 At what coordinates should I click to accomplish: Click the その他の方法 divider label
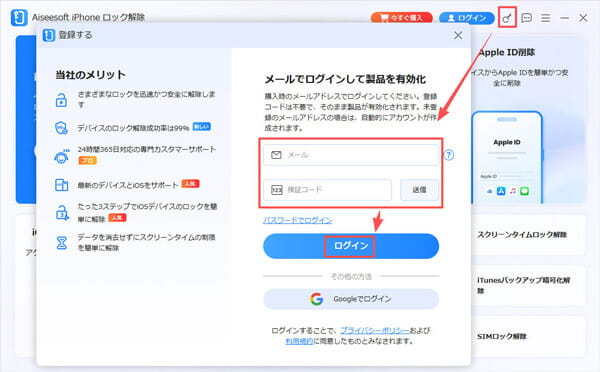click(351, 276)
